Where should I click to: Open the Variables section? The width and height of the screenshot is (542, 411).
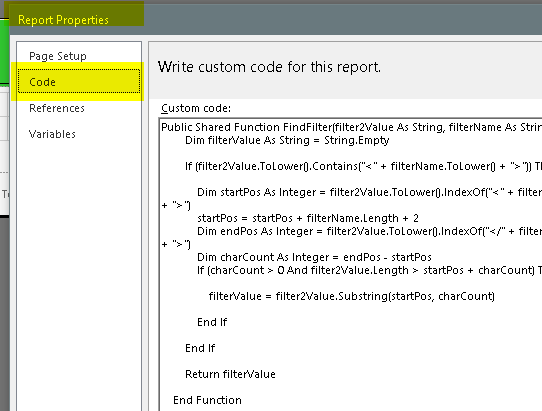tap(52, 134)
